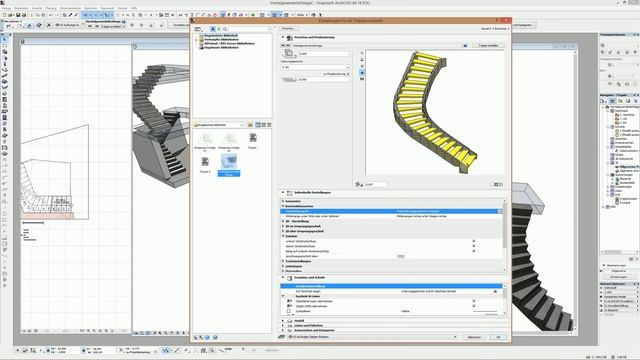Click 'Treppe erstellen' button above preview
This screenshot has width=640, height=360.
pos(489,46)
